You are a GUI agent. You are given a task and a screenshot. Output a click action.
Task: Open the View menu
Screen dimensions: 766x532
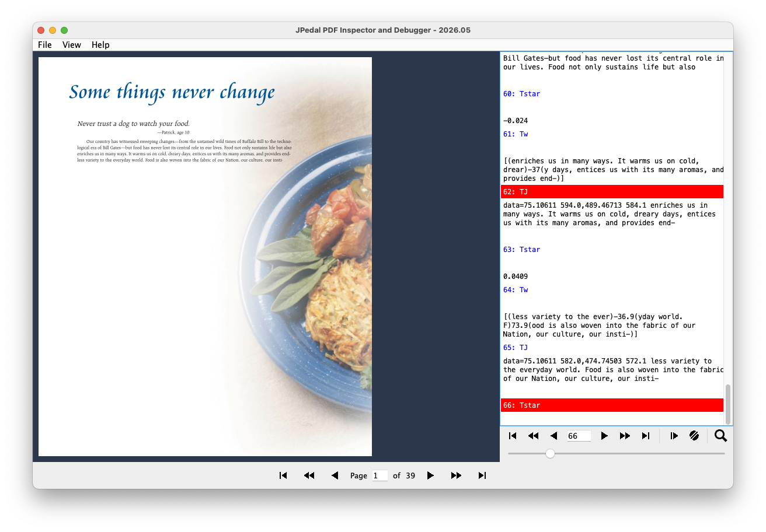click(72, 45)
